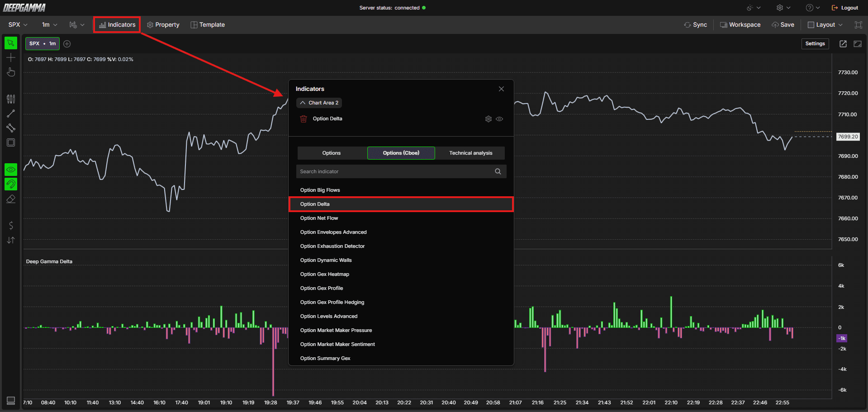Select the rectangle shape tool

click(x=11, y=142)
